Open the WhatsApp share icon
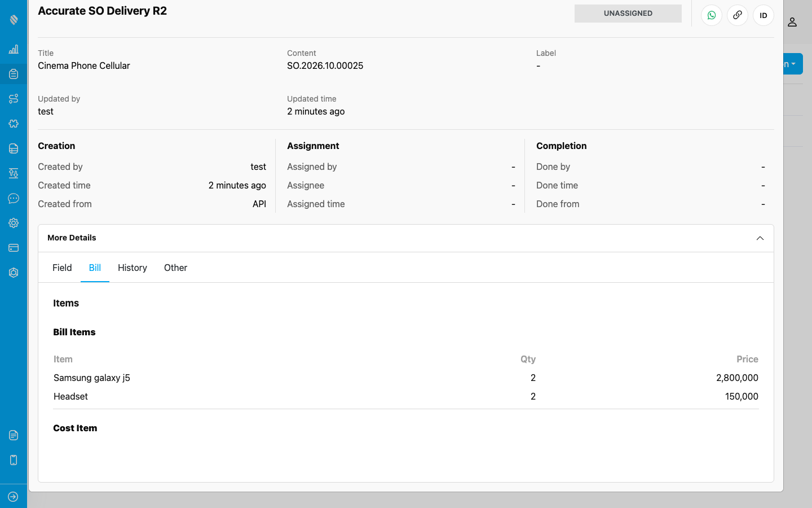This screenshot has width=812, height=508. [712, 15]
